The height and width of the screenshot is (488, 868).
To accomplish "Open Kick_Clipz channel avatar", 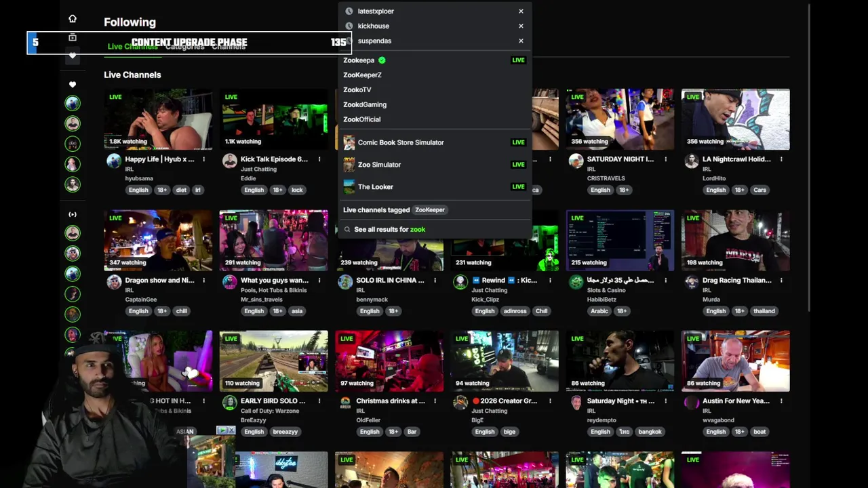I will [x=460, y=281].
